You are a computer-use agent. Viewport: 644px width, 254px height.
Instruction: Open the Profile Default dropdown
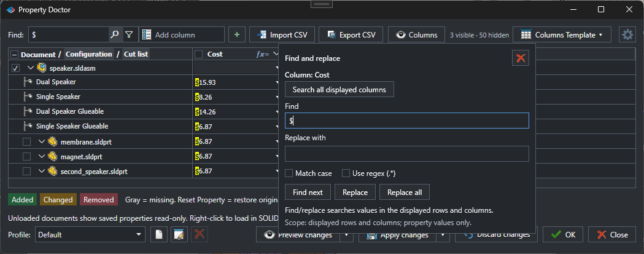click(x=90, y=235)
